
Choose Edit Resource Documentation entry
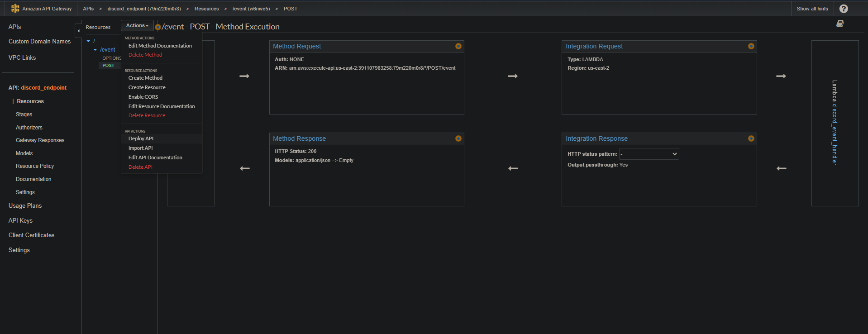[162, 106]
